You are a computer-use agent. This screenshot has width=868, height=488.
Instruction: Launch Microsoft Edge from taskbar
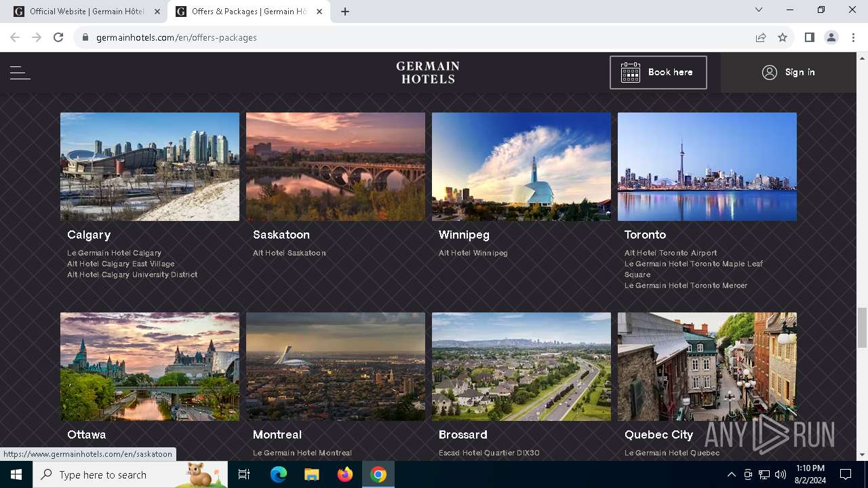pyautogui.click(x=279, y=474)
